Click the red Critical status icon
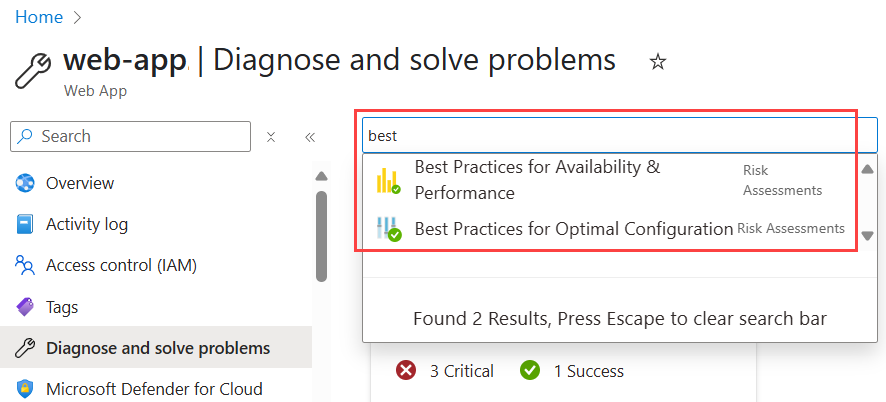This screenshot has height=402, width=886. click(x=405, y=371)
